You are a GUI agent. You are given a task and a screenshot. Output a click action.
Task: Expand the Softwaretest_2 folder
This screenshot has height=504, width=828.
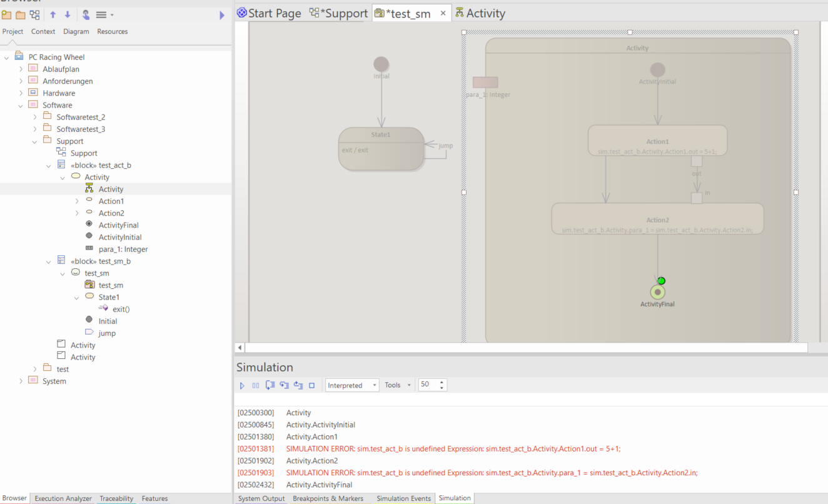(x=35, y=117)
